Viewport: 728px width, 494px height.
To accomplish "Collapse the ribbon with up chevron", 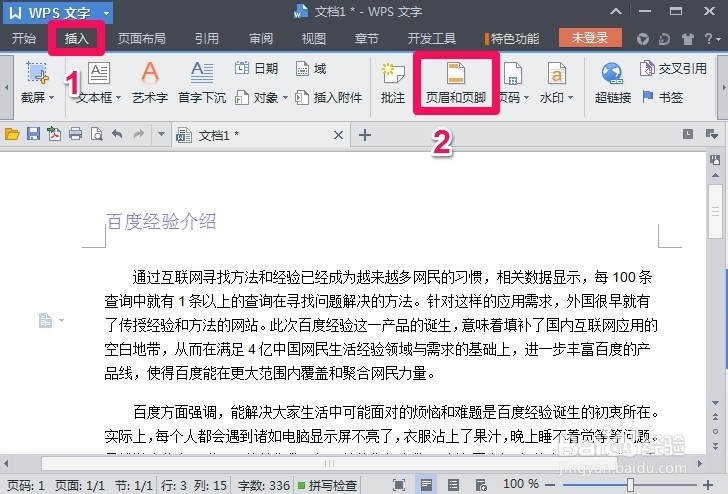I will point(616,11).
